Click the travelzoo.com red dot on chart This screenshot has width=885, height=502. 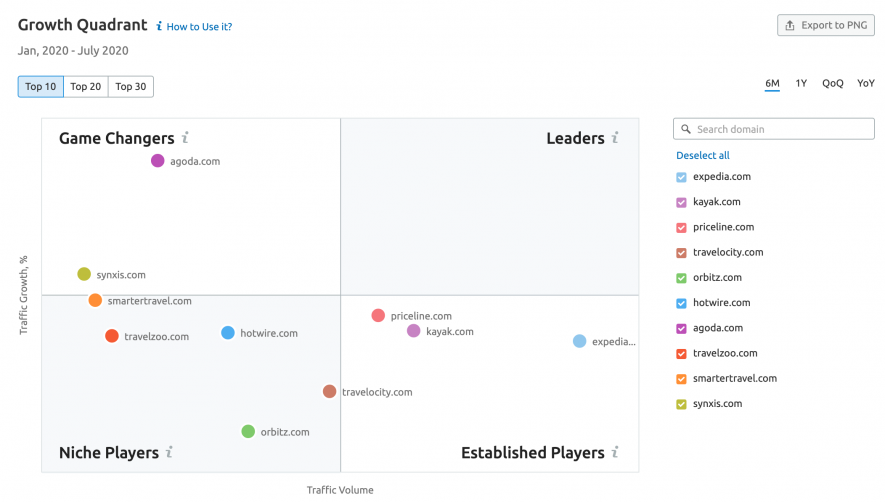[112, 336]
